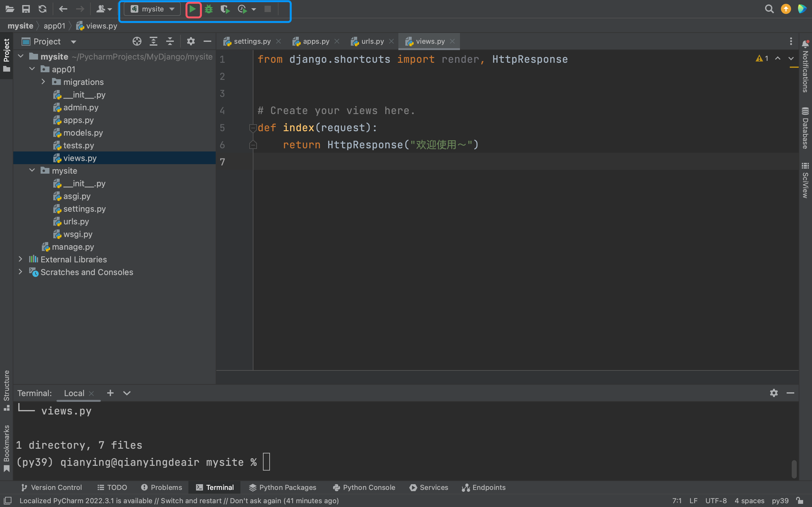Click the terminal vertical scrollbar
Screen dimensions: 812x507
[x=794, y=469]
